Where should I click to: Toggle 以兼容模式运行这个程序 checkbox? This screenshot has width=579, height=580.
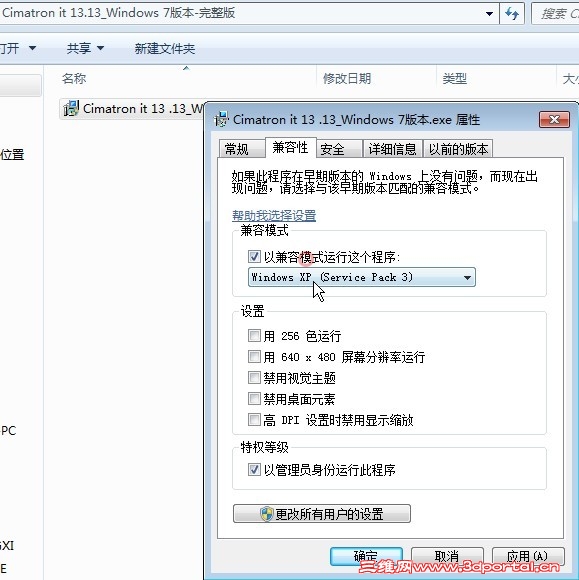click(254, 256)
